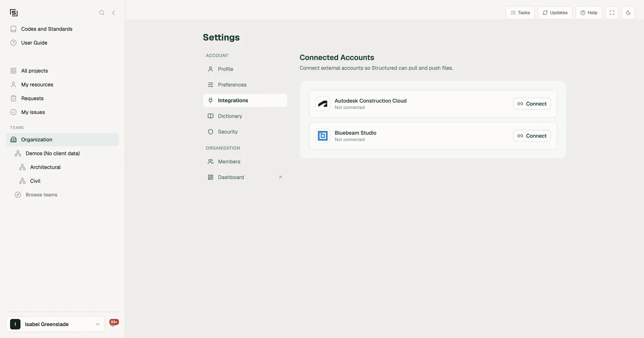Click the Bluebeam Studio logo

(x=323, y=136)
